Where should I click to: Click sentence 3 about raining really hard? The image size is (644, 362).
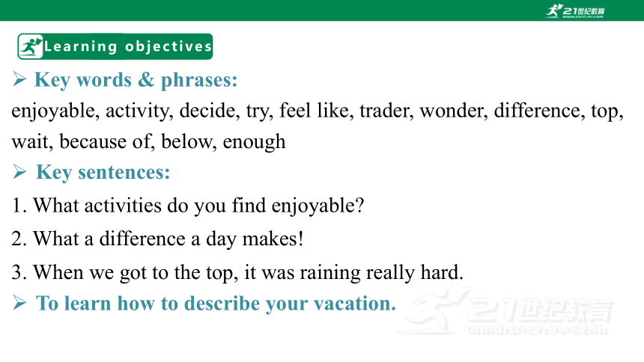pyautogui.click(x=237, y=272)
